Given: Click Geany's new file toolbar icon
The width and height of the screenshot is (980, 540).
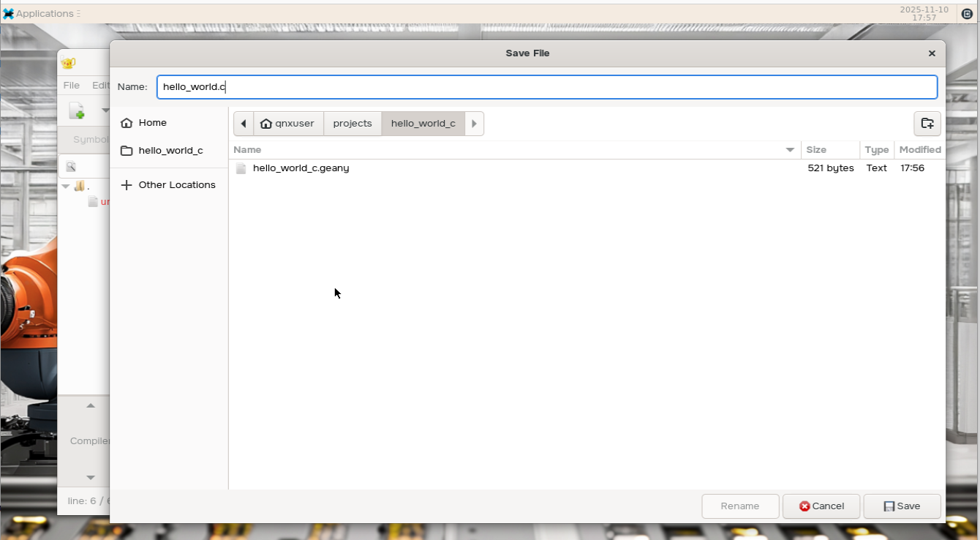Looking at the screenshot, I should 77,110.
